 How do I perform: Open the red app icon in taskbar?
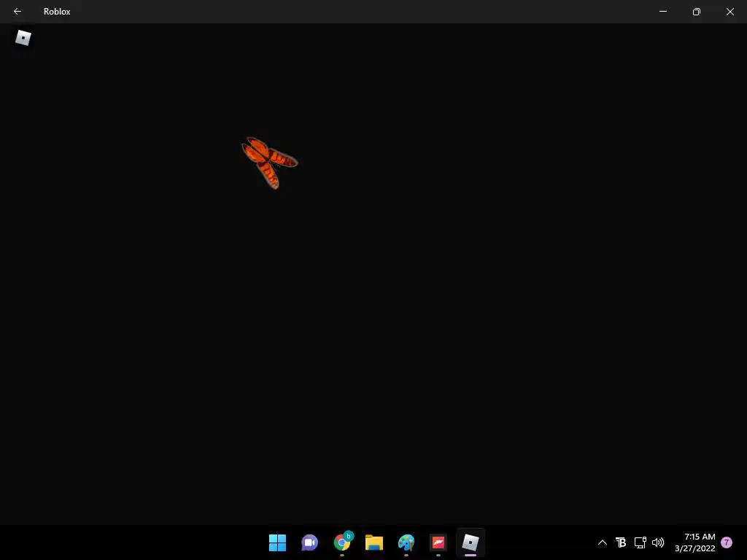[438, 542]
